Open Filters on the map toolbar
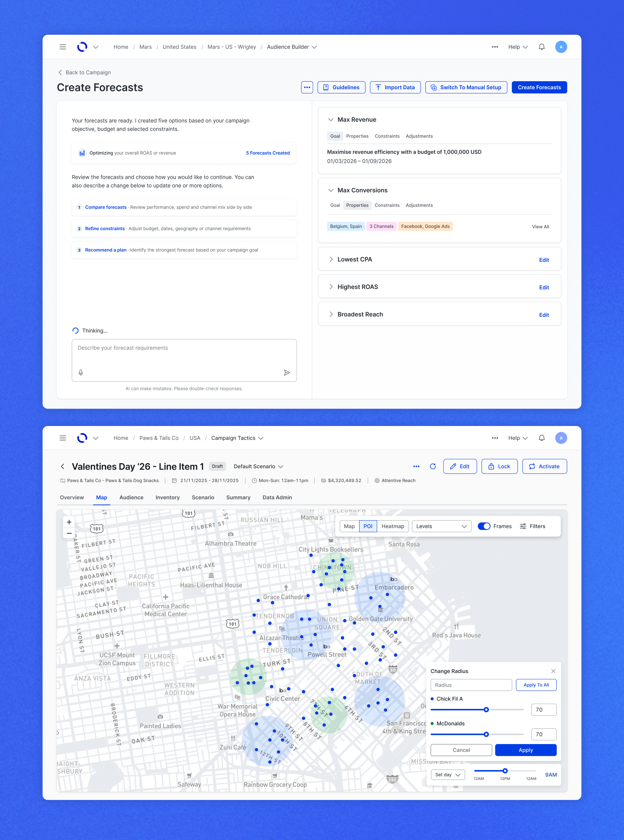The image size is (624, 840). [x=533, y=526]
